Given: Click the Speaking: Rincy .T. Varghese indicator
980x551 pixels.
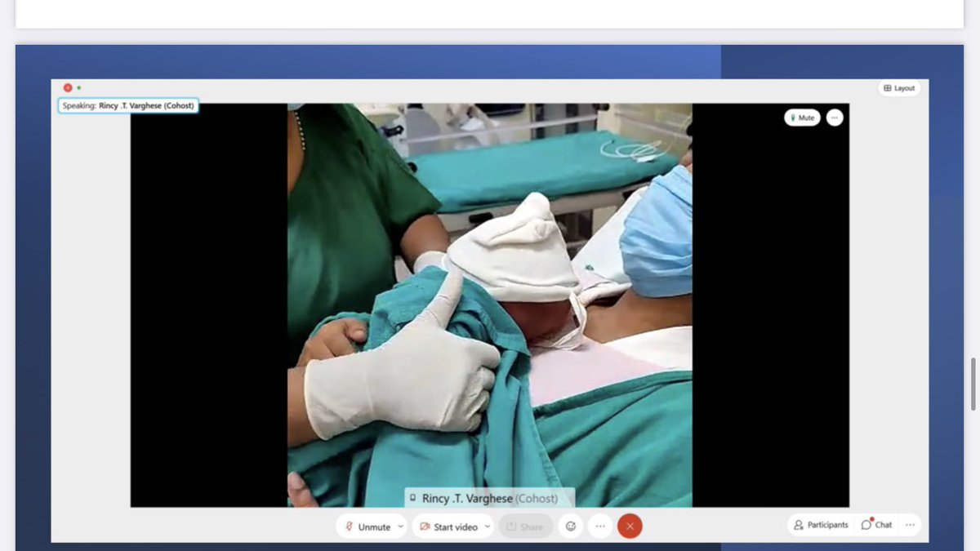Looking at the screenshot, I should [128, 106].
